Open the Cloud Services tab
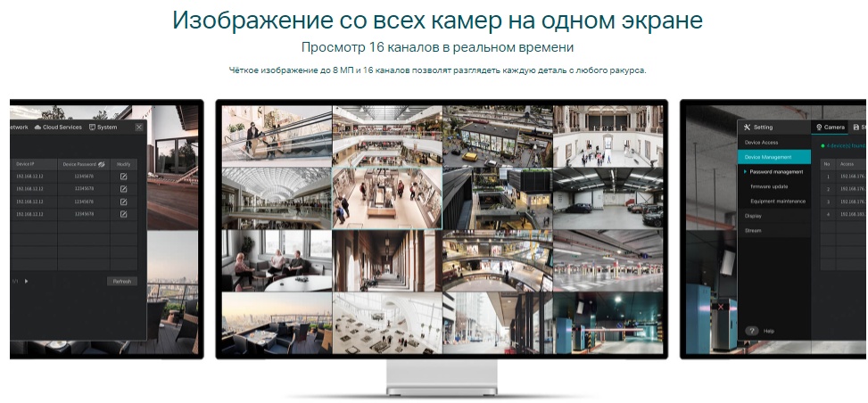Viewport: 868px width, 403px height. tap(58, 127)
